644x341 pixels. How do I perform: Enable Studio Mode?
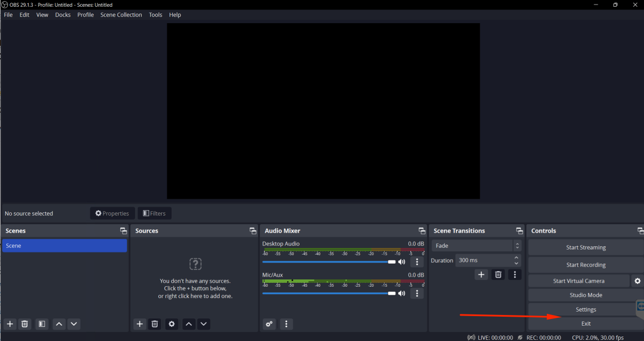click(x=585, y=295)
